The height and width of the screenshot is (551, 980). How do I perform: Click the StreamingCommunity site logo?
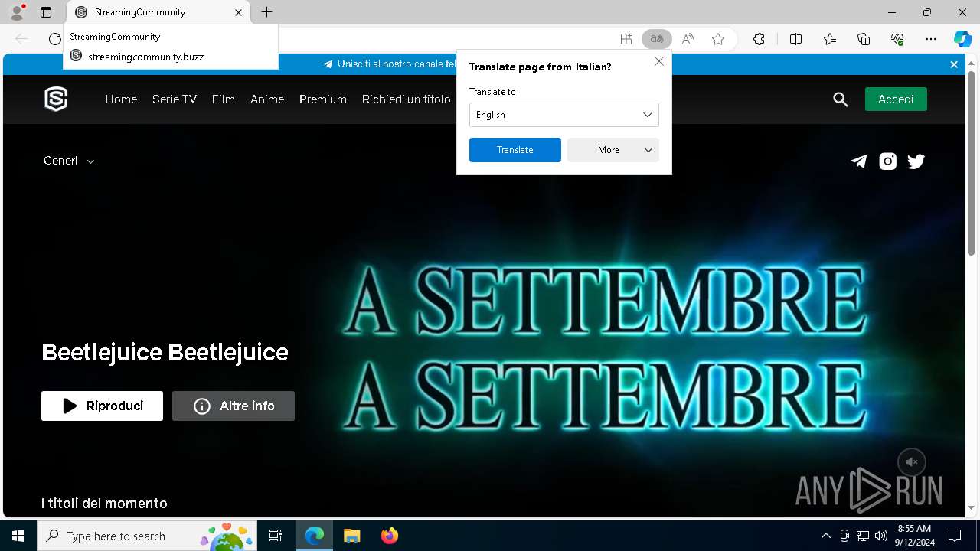point(56,99)
